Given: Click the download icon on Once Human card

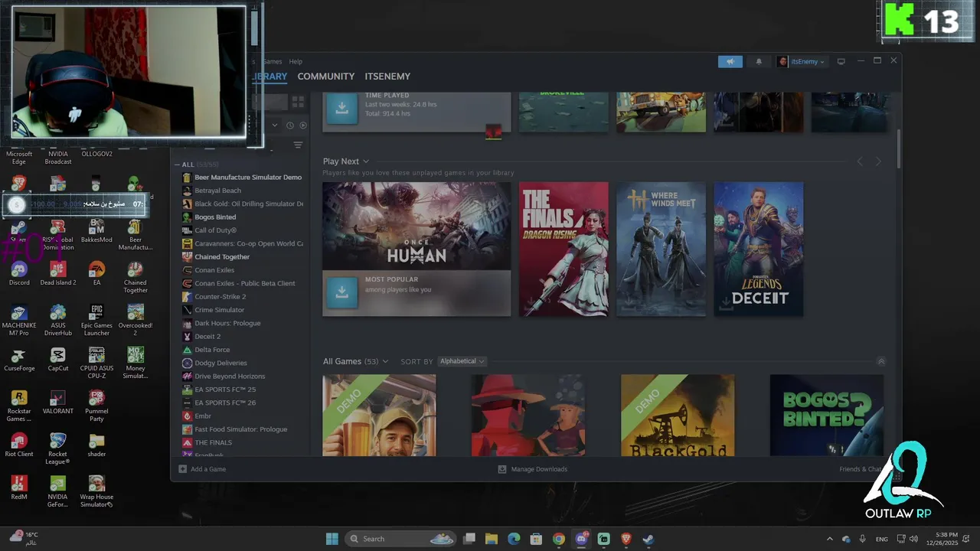Looking at the screenshot, I should coord(342,292).
